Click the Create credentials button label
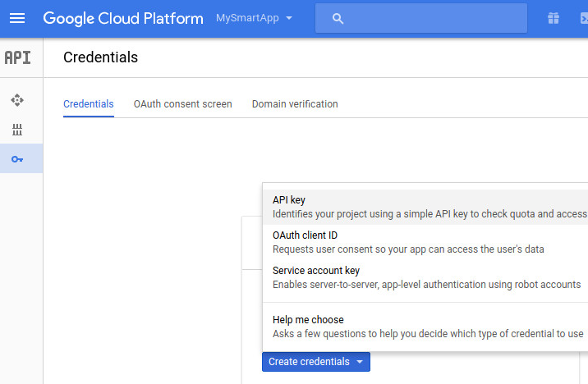 [309, 362]
